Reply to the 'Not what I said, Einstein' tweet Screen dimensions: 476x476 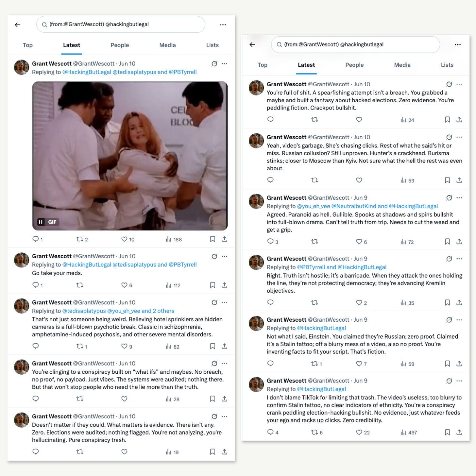coord(270,364)
